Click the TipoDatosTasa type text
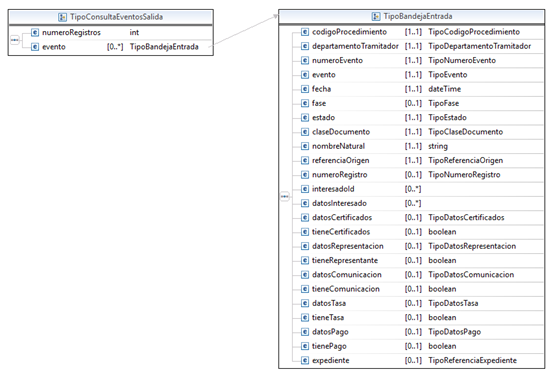Image resolution: width=551 pixels, height=374 pixels. pos(453,303)
